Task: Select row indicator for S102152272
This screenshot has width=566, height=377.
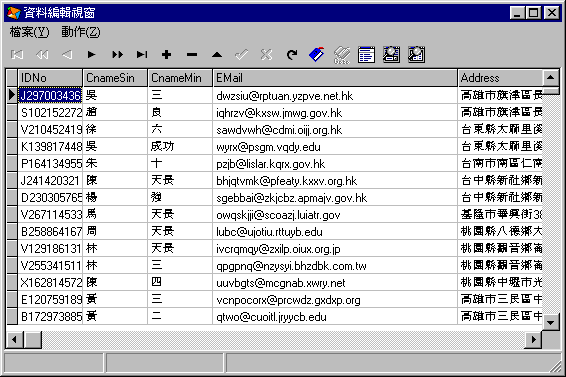Action: tap(12, 112)
